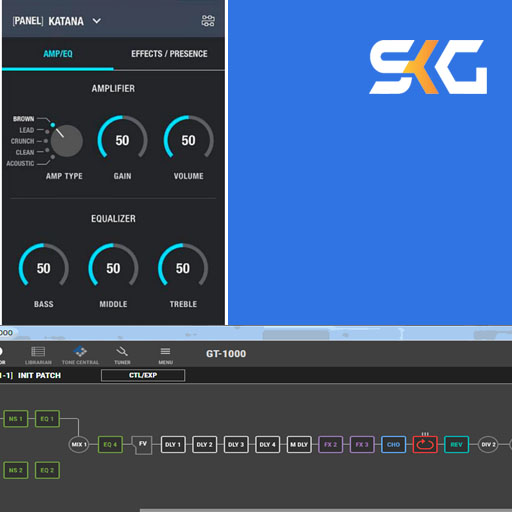Select the FV foot volume block
This screenshot has height=512, width=512.
142,445
